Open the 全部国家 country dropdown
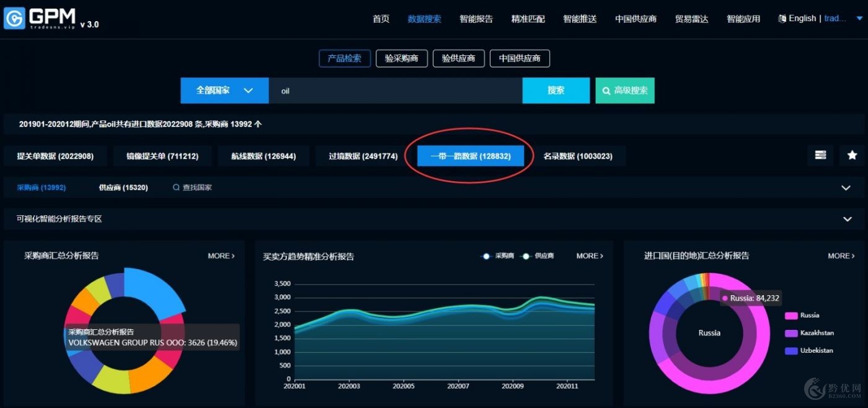This screenshot has width=868, height=408. point(224,91)
